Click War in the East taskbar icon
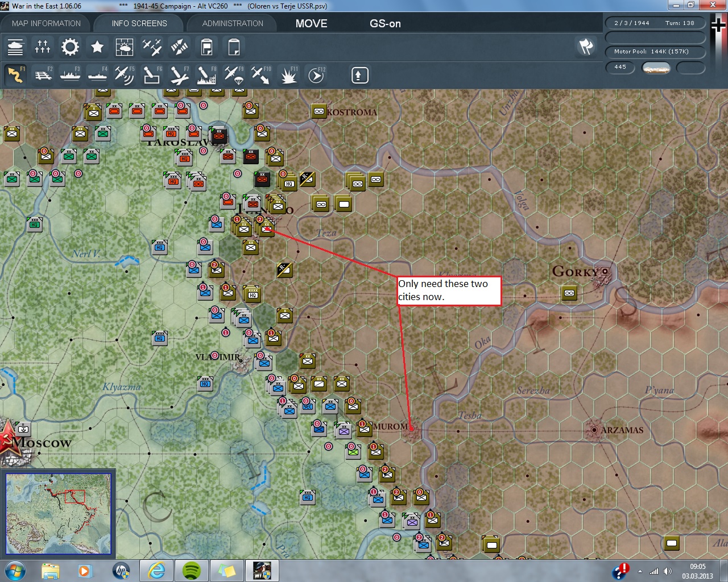The height and width of the screenshot is (582, 728). 262,570
